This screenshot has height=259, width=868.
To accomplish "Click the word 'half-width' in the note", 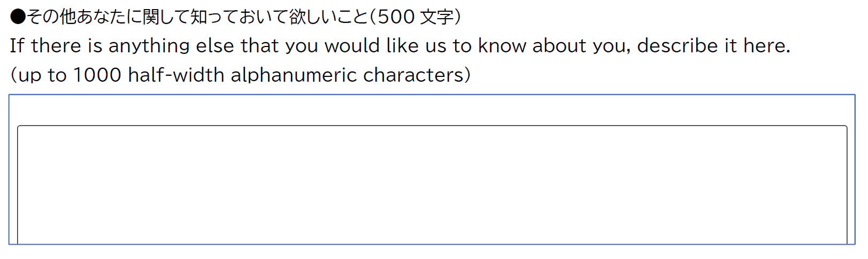I will click(176, 75).
